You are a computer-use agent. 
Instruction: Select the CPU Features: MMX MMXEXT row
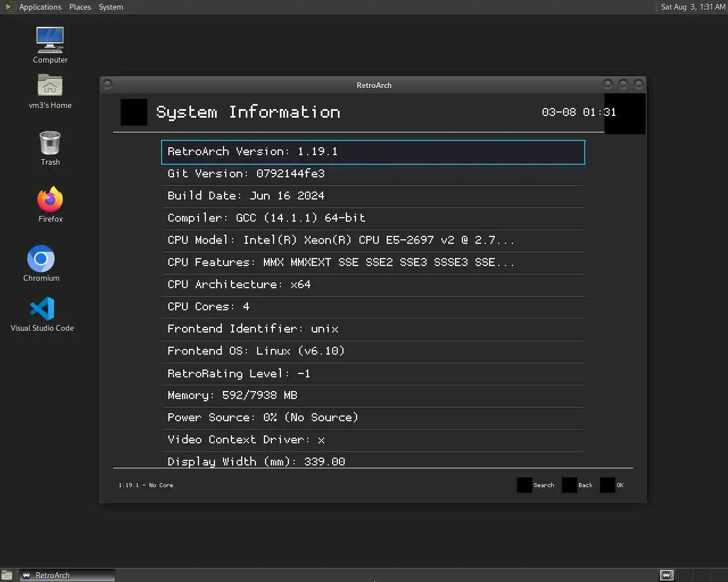pos(373,263)
